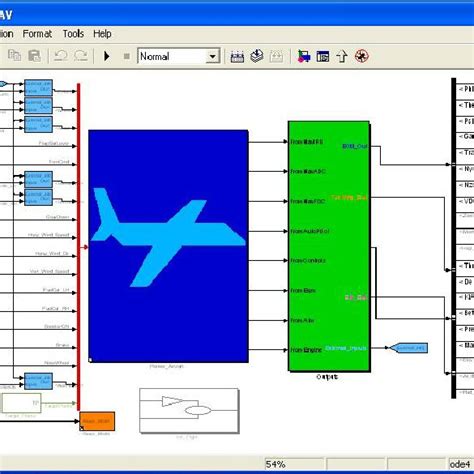Click the 'from Aero' port on Output block
The height and width of the screenshot is (474, 474).
point(302,320)
